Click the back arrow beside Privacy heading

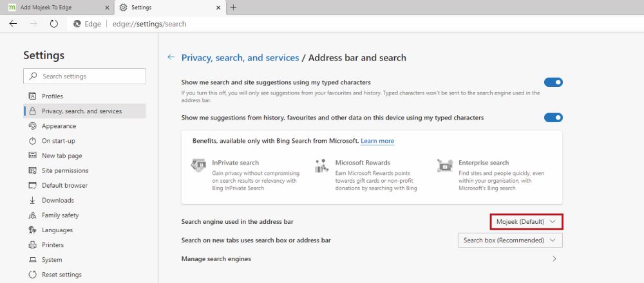171,57
